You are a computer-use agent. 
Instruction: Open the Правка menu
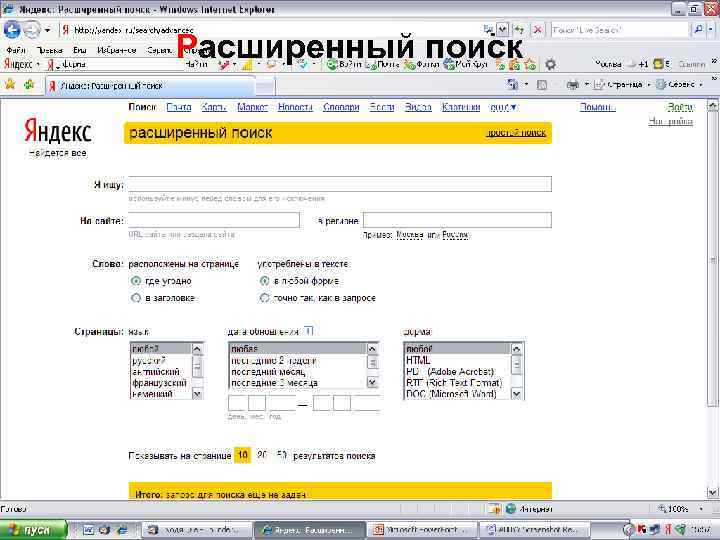tap(50, 50)
